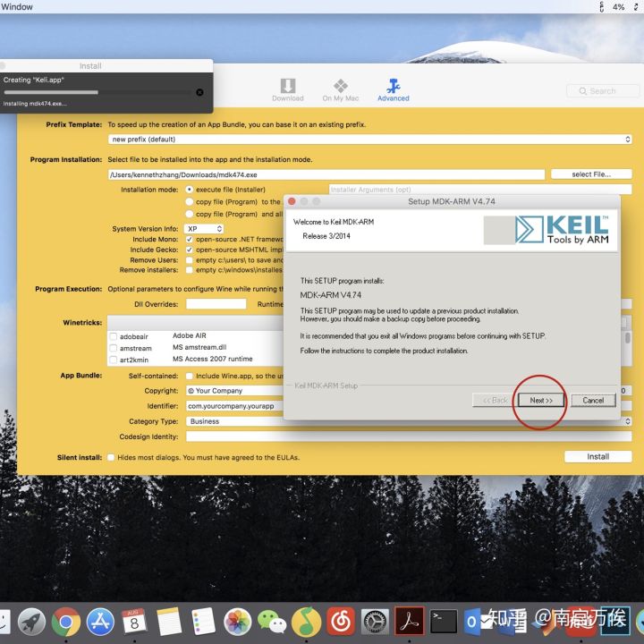
Task: Click the select File... button
Action: point(591,174)
